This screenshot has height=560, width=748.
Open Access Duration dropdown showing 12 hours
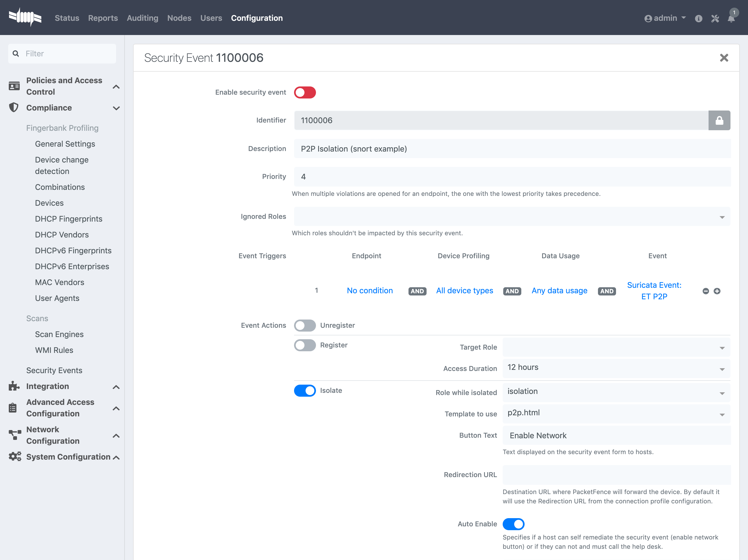(x=616, y=369)
